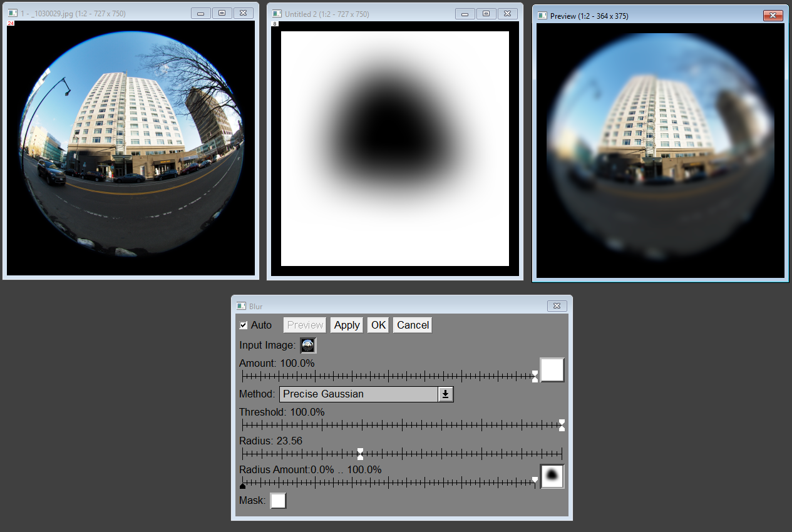Image resolution: width=792 pixels, height=532 pixels.
Task: Click the greyed-out Preview button
Action: (305, 325)
